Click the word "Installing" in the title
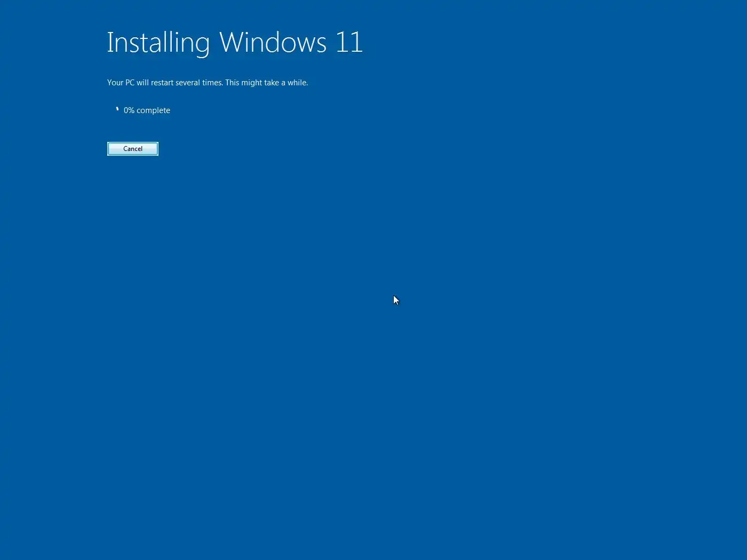The width and height of the screenshot is (747, 560). [x=158, y=43]
